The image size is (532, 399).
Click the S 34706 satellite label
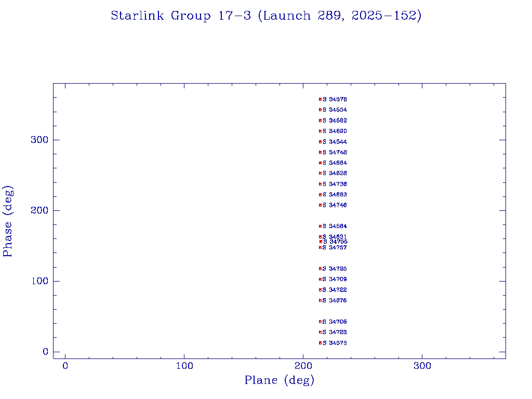[335, 322]
